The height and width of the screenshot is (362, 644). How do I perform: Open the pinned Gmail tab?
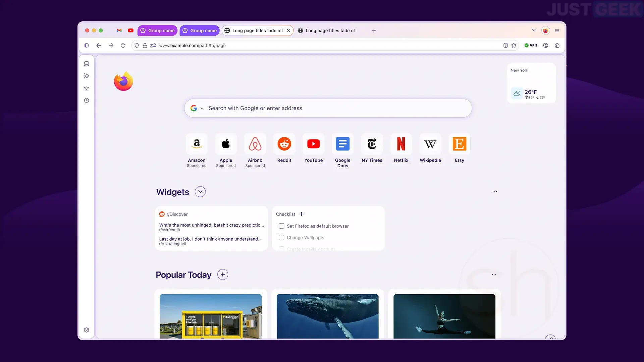[x=119, y=31]
